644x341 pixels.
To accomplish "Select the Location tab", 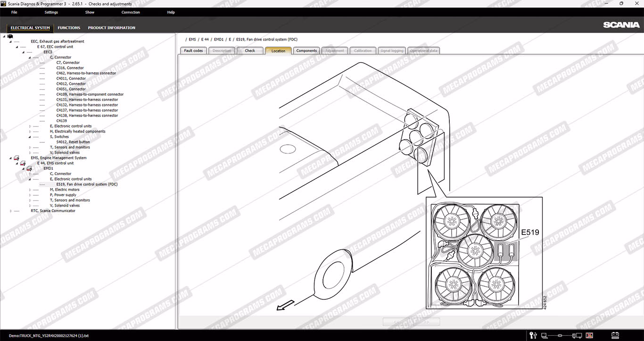I will tap(278, 50).
